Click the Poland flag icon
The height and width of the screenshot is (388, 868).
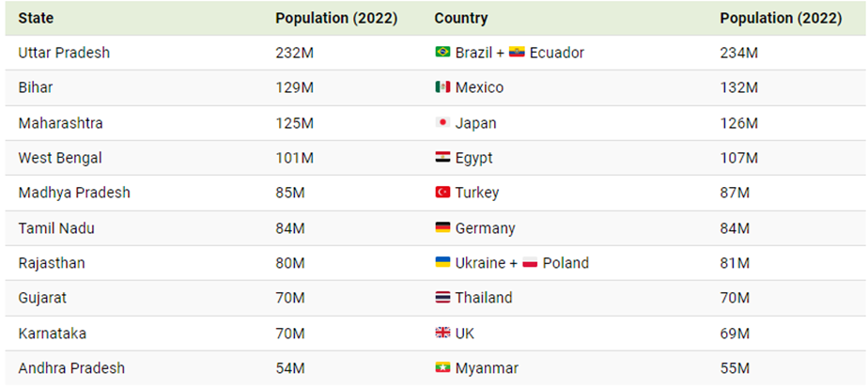[530, 263]
